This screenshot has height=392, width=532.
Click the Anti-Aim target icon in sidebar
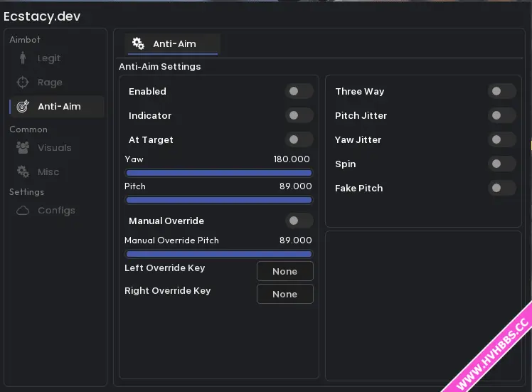pyautogui.click(x=23, y=106)
